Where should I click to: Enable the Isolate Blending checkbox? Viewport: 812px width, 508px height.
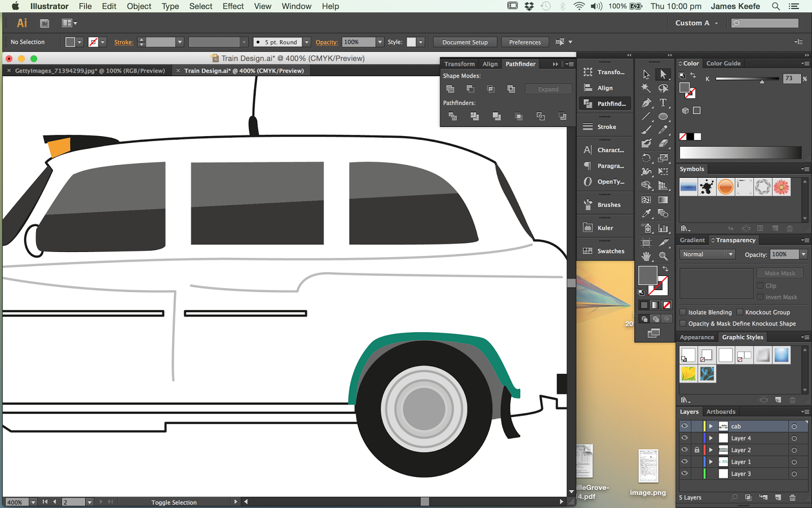683,312
